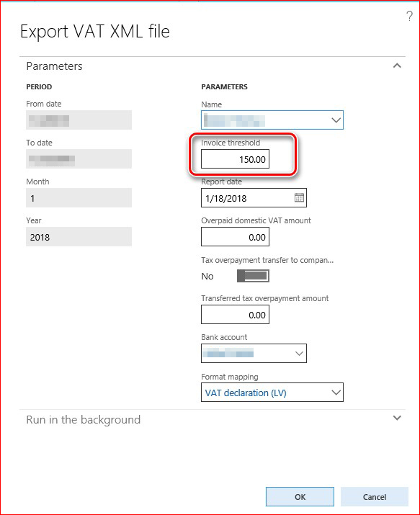This screenshot has width=420, height=515.
Task: Click the Bank account label
Action: (224, 337)
